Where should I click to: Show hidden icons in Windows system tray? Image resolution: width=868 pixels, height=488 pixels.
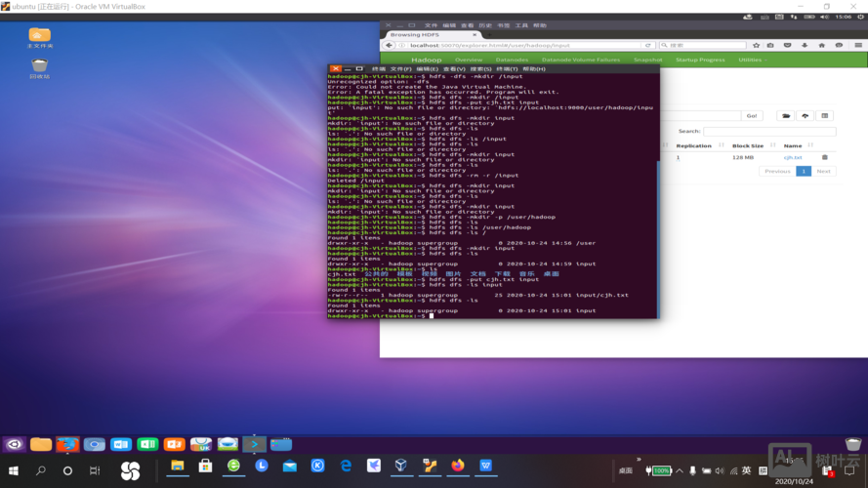[680, 470]
